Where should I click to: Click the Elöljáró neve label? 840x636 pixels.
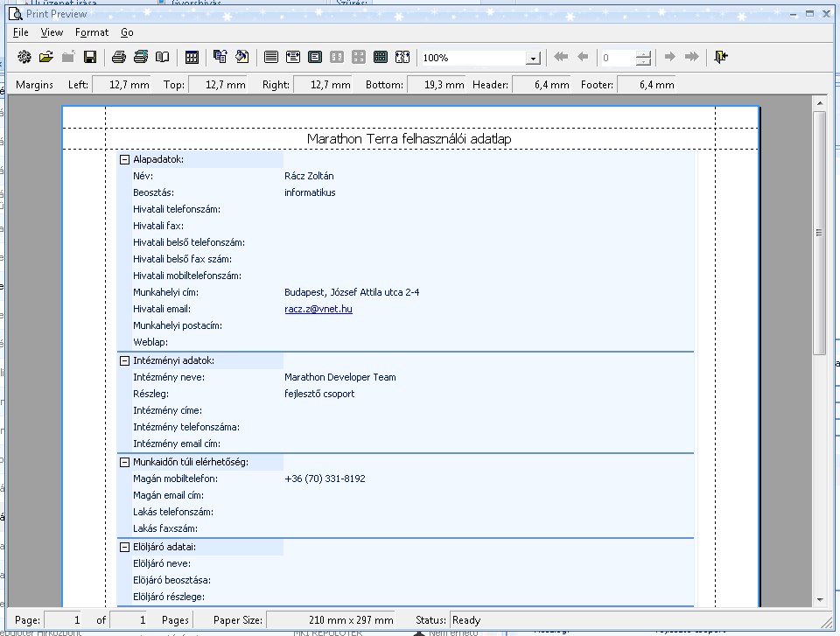coord(162,563)
